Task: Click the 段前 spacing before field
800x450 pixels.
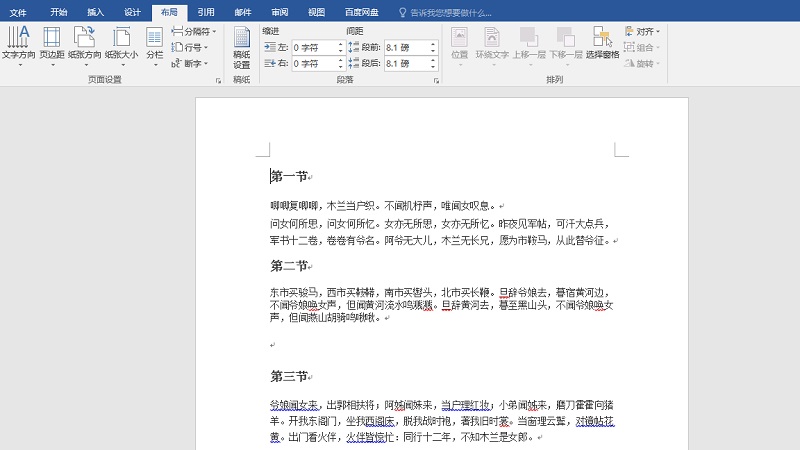Action: (406, 47)
